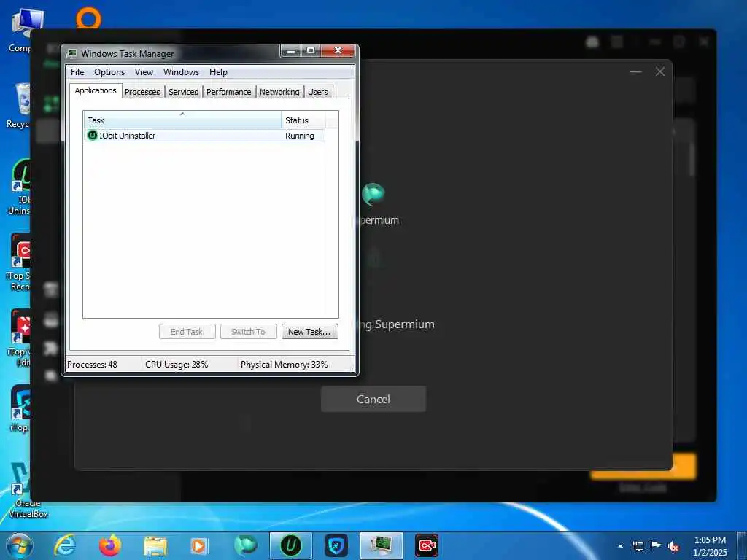This screenshot has height=560, width=747.
Task: Open the File menu in Task Manager
Action: pyautogui.click(x=77, y=72)
